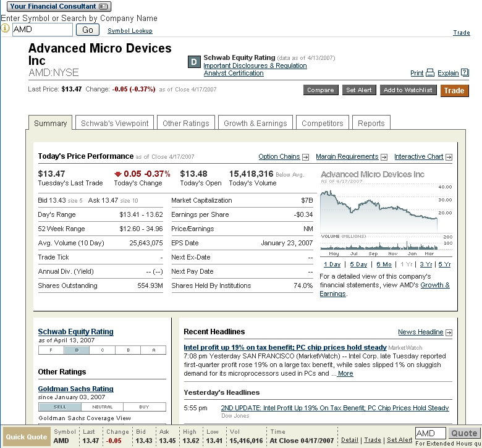Click the Add to Watchlist button
Viewport: 482px width, 448px height.
[x=408, y=90]
